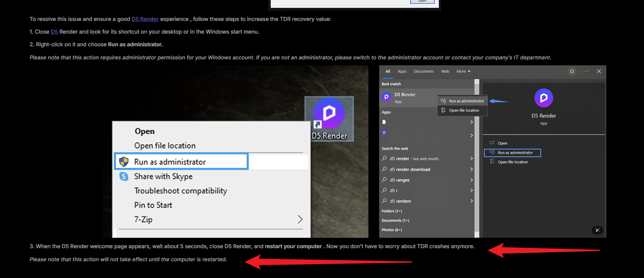
Task: Expand the 7-Zip submenu arrow
Action: 300,219
